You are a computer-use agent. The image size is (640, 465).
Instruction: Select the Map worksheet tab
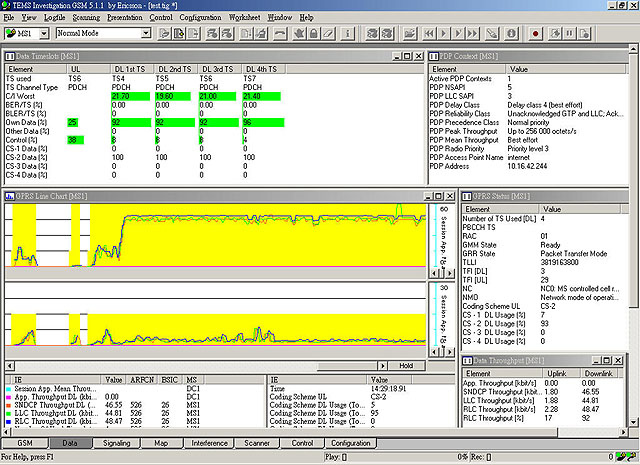tap(161, 442)
